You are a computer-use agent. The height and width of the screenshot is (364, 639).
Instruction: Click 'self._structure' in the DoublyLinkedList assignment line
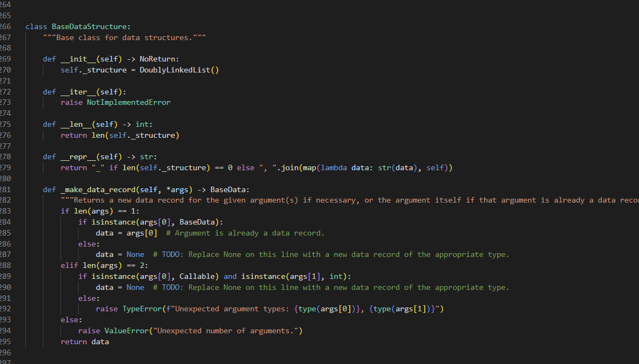[x=94, y=70]
